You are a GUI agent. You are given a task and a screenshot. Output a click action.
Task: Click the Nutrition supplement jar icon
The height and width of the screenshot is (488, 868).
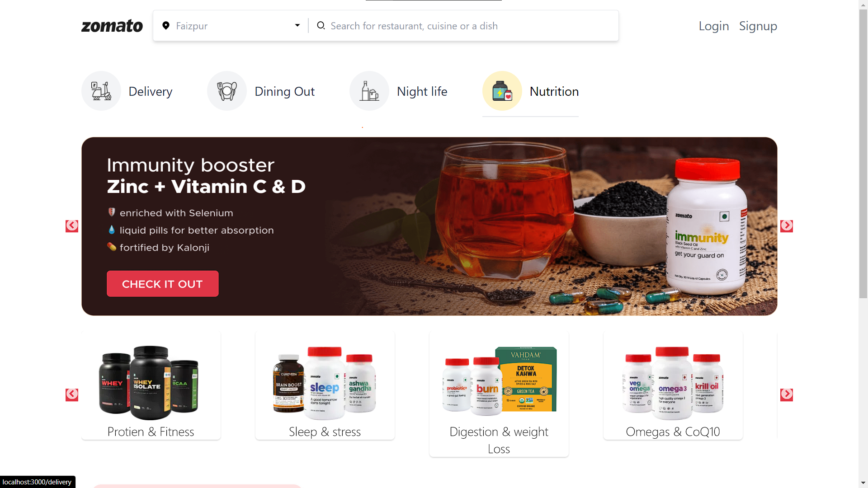tap(502, 91)
